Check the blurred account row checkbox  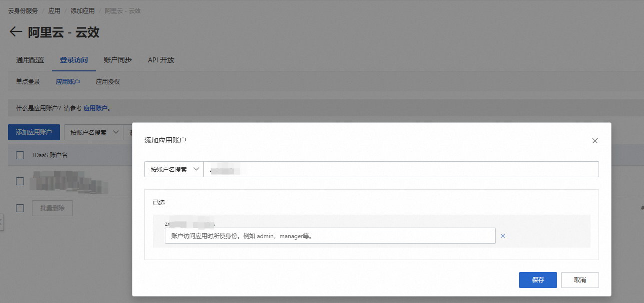(20, 181)
